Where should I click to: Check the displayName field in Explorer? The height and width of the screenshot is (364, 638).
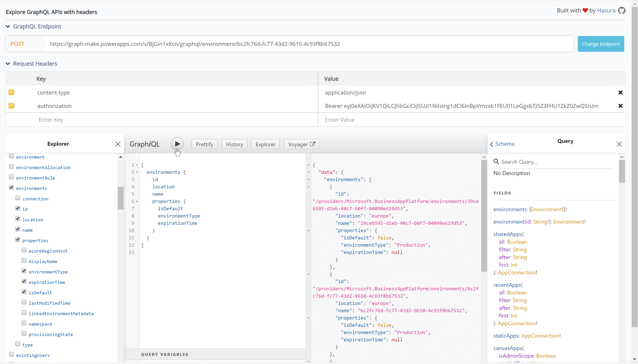tap(24, 260)
